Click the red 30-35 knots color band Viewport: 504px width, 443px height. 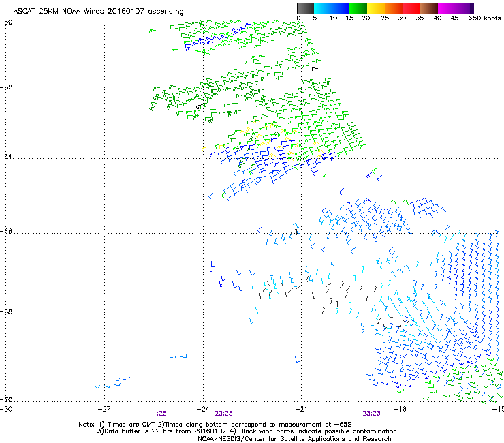[x=411, y=8]
